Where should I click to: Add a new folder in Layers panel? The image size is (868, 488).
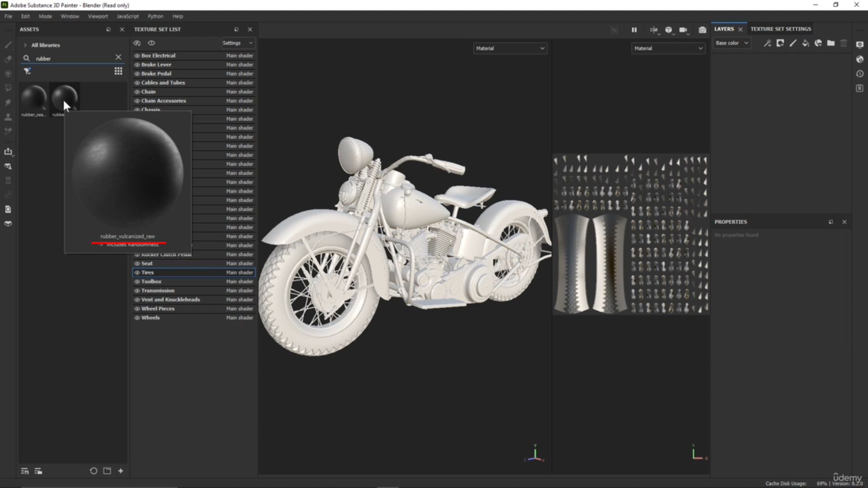(831, 43)
